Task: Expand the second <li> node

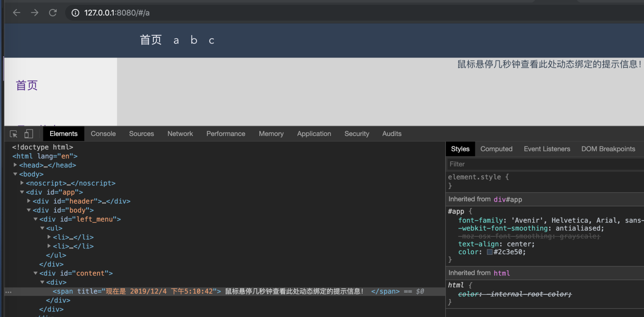Action: point(49,246)
